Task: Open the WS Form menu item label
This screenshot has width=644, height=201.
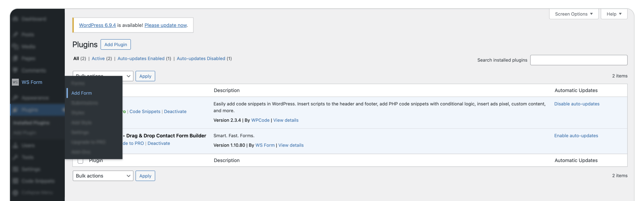Action: [x=32, y=82]
